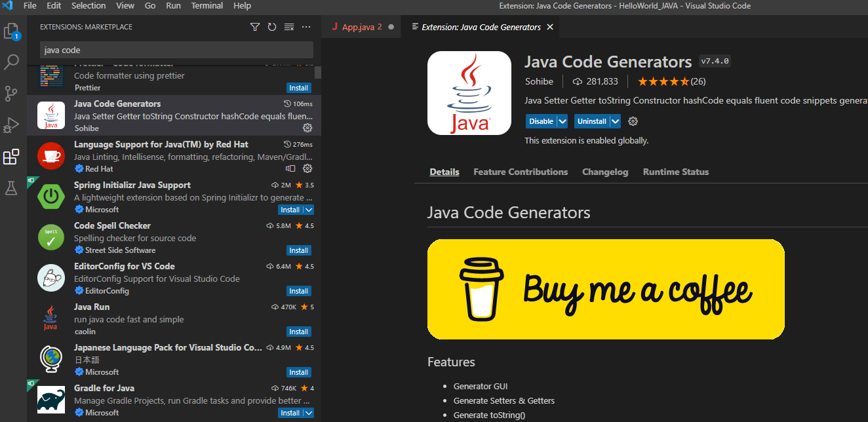Close the Java Code Generators extension tab
This screenshot has width=868, height=422.
(x=550, y=27)
